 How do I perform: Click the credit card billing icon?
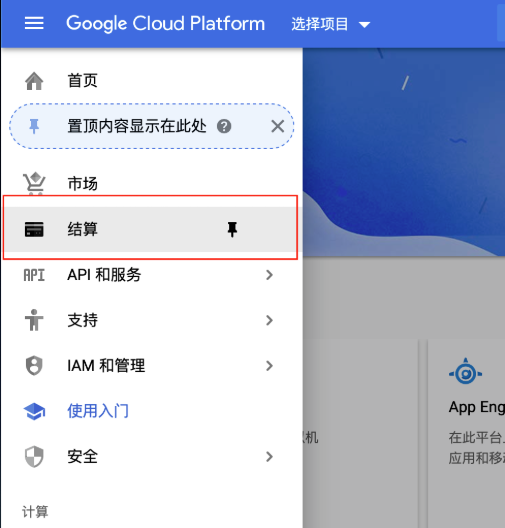tap(34, 229)
